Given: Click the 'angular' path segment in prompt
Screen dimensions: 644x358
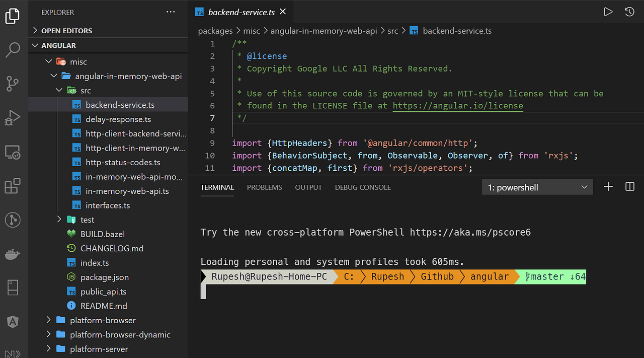Looking at the screenshot, I should [x=490, y=276].
